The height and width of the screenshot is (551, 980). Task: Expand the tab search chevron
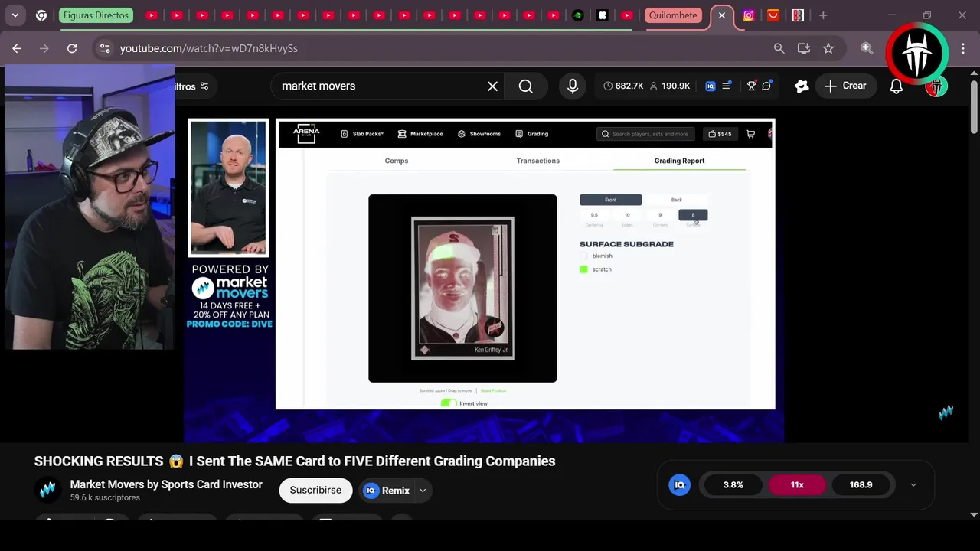(15, 15)
